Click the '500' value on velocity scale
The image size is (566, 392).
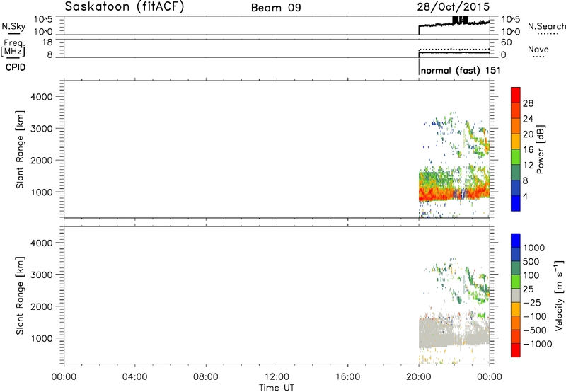pos(531,261)
